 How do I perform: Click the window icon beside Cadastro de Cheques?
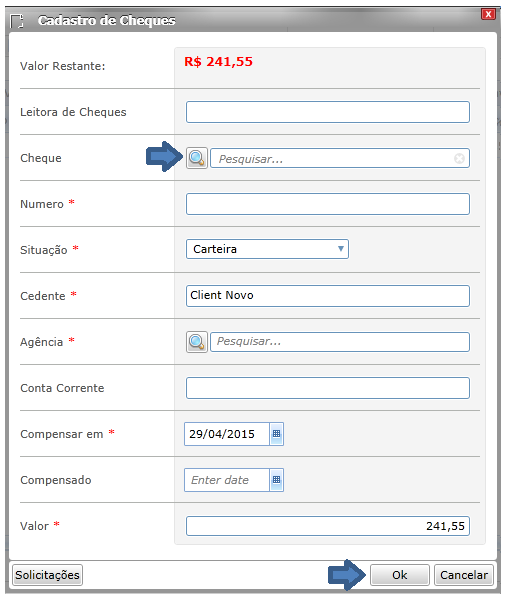tap(17, 21)
